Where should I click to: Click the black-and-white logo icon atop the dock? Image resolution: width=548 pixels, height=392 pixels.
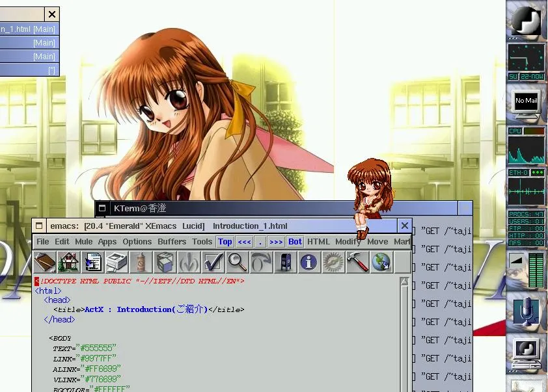(526, 20)
